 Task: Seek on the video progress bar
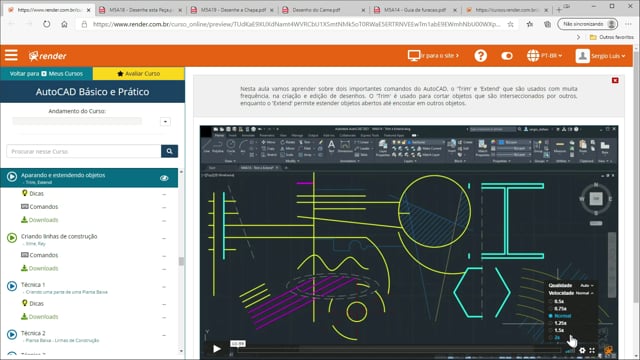pyautogui.click(x=399, y=349)
